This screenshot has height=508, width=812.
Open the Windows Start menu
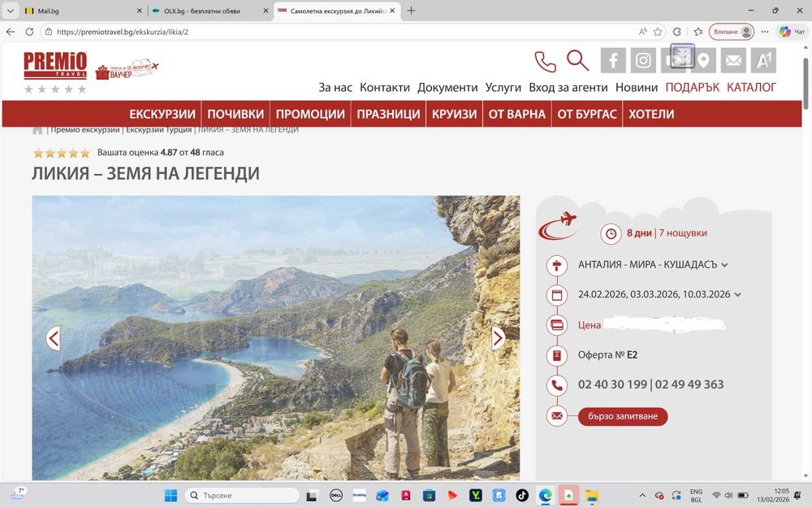[x=171, y=496]
